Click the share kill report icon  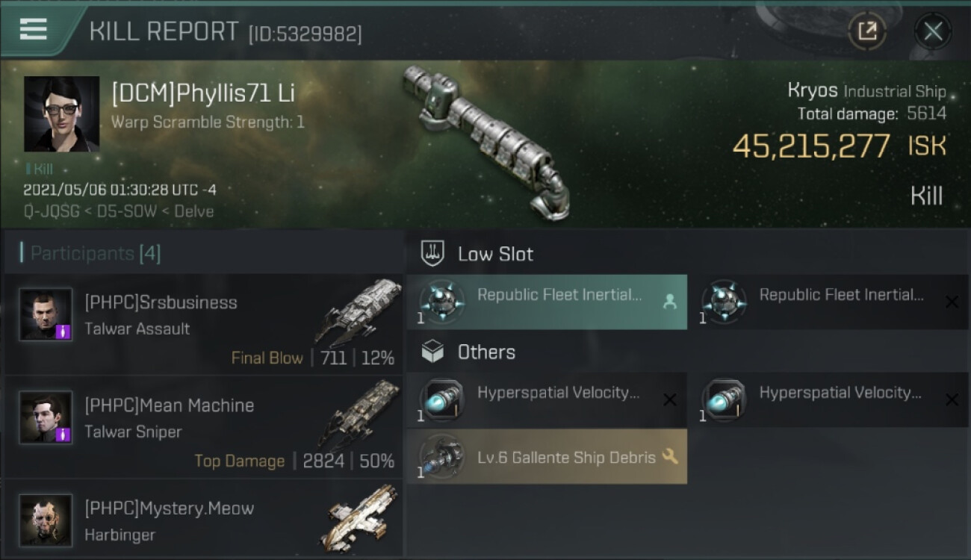(867, 31)
